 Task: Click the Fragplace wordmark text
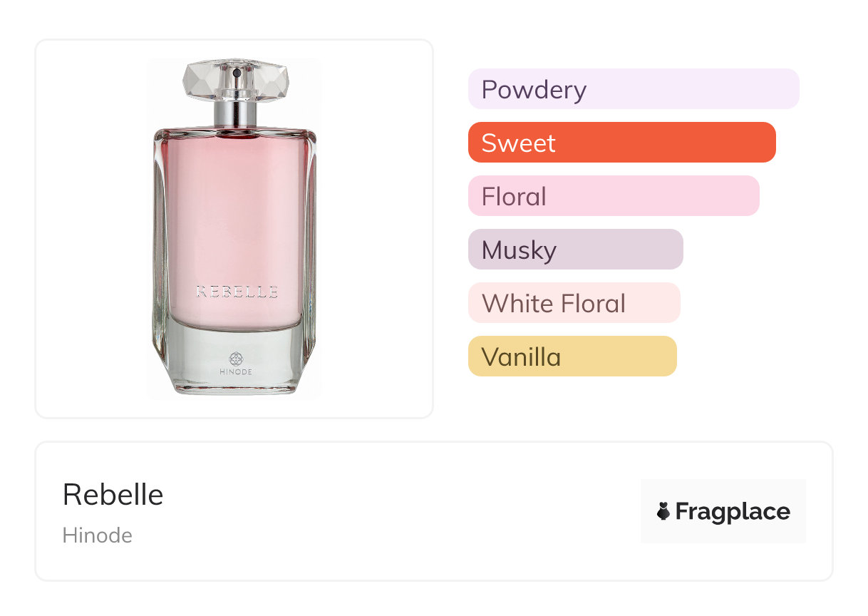click(x=732, y=512)
